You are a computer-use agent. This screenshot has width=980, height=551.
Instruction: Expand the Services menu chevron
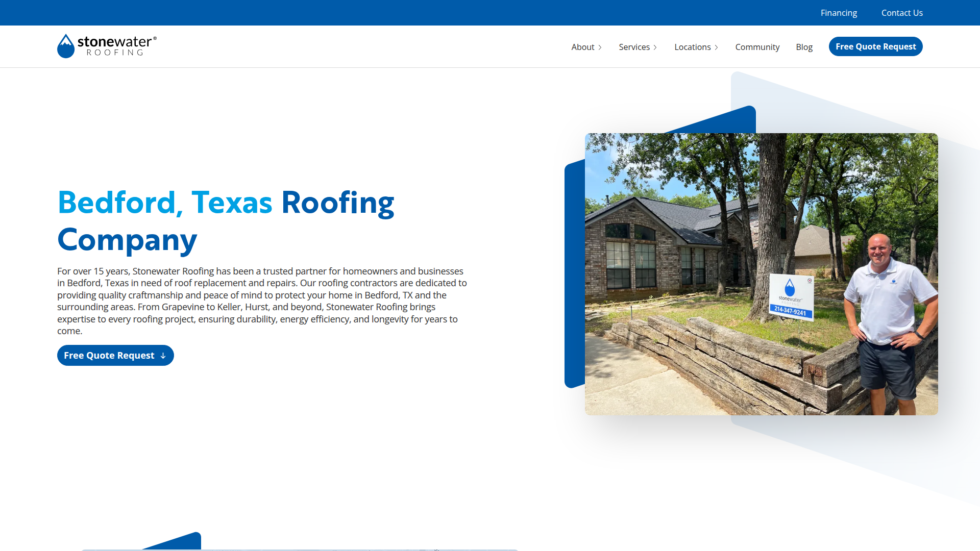pos(655,47)
